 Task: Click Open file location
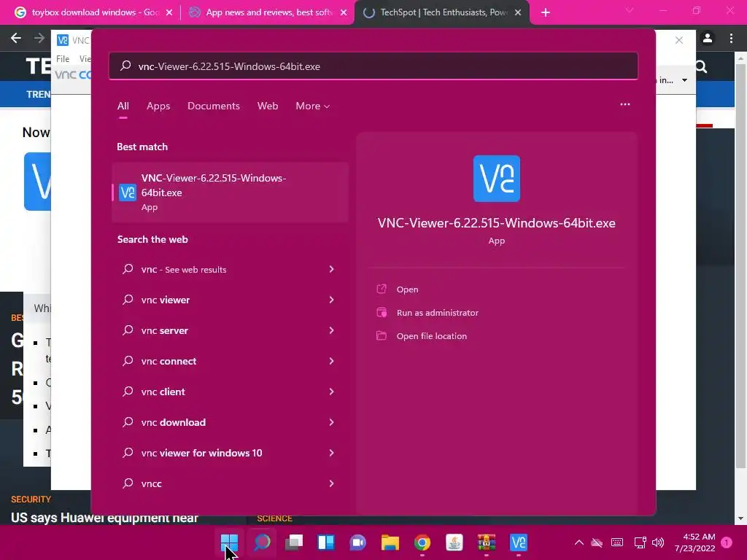432,335
